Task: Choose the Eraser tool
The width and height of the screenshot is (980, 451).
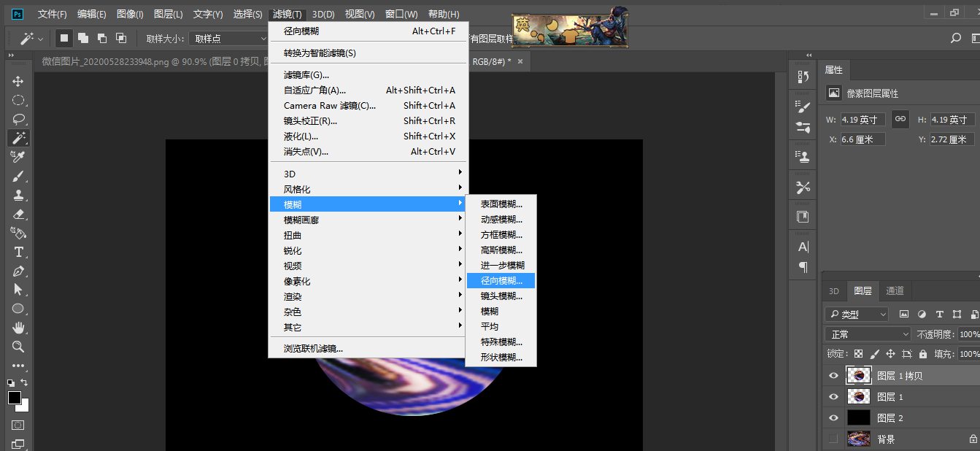Action: click(x=18, y=214)
